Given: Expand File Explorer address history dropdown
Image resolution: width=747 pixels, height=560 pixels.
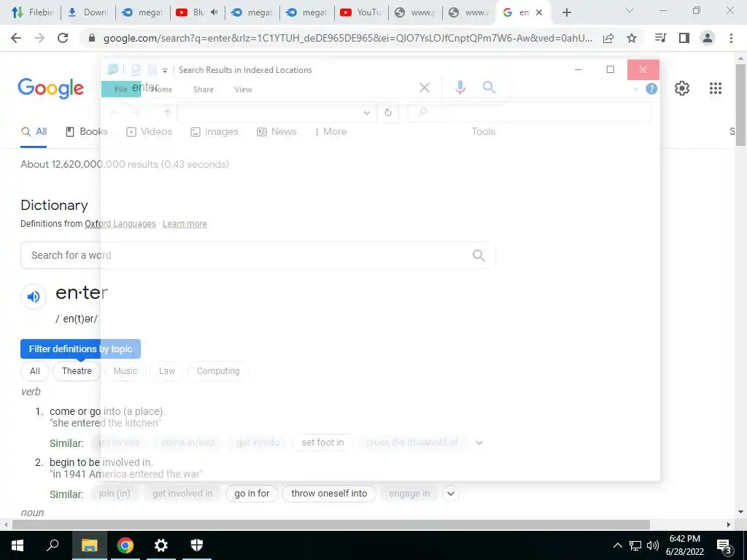Looking at the screenshot, I should 366,113.
